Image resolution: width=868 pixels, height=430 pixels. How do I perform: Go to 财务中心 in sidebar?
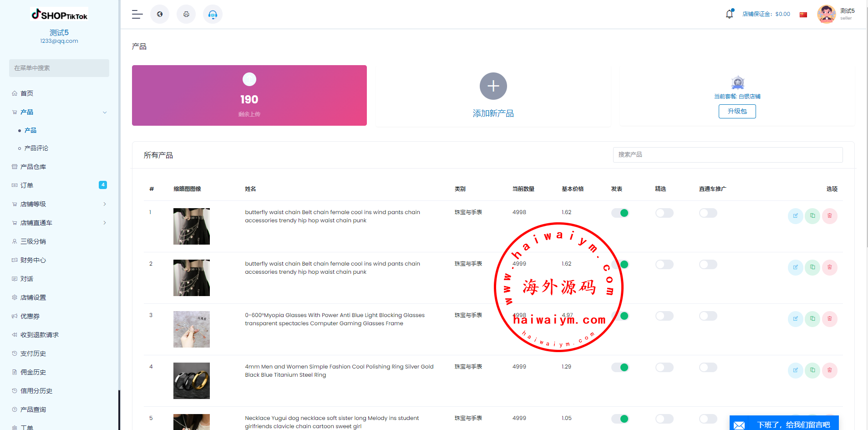(33, 260)
